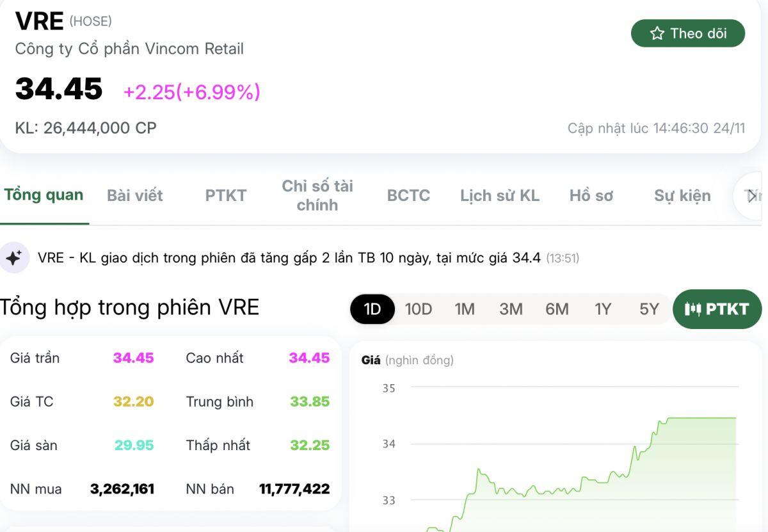Click the AI sparkle icon next to VRE alert
768x532 pixels.
(x=15, y=257)
